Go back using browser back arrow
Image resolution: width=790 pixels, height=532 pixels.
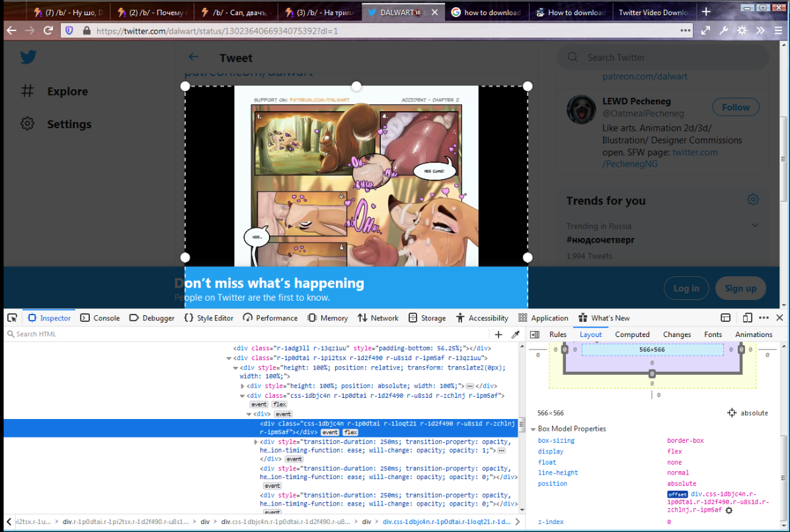click(x=12, y=31)
